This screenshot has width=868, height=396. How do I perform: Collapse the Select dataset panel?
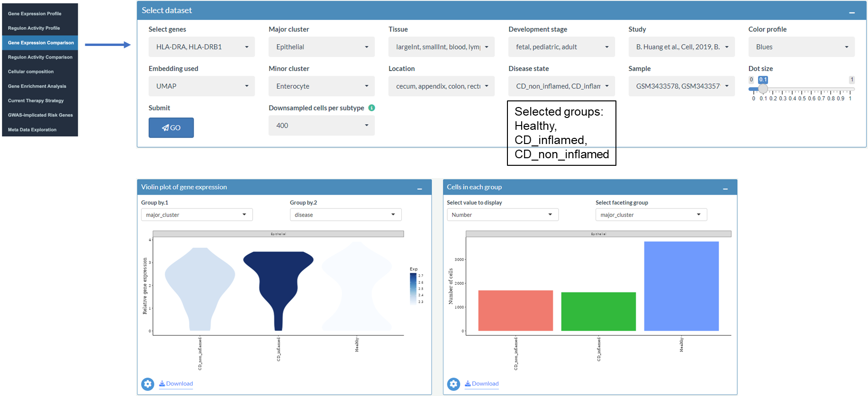tap(851, 12)
